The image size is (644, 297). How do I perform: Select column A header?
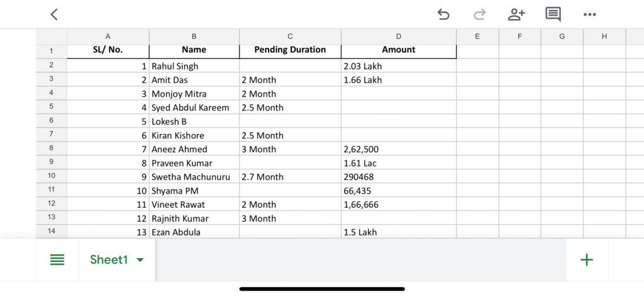coord(108,36)
